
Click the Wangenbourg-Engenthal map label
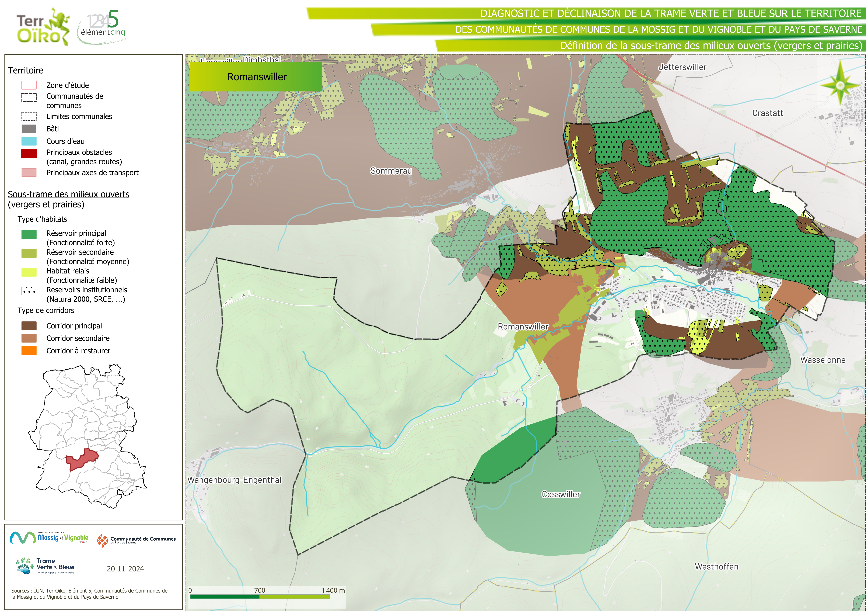[234, 480]
